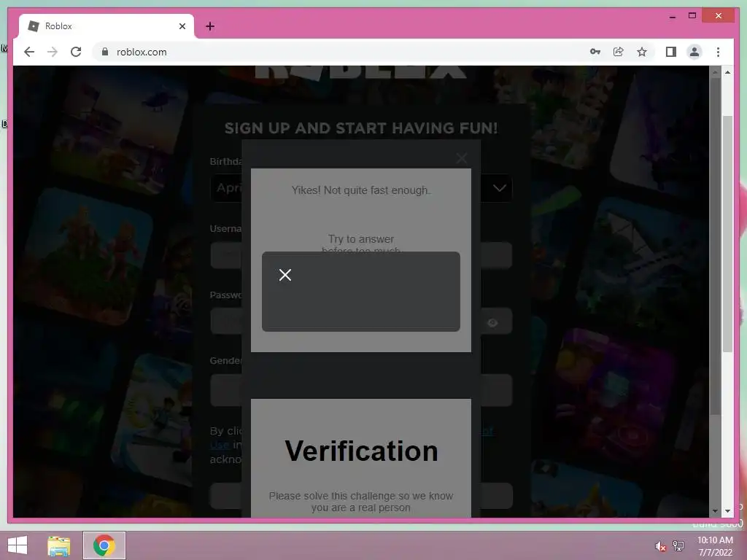Image resolution: width=747 pixels, height=560 pixels.
Task: Open Chrome three-dot menu
Action: (718, 52)
